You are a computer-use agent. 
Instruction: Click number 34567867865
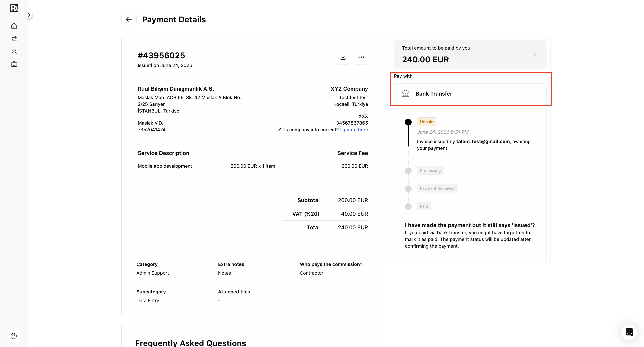(352, 123)
